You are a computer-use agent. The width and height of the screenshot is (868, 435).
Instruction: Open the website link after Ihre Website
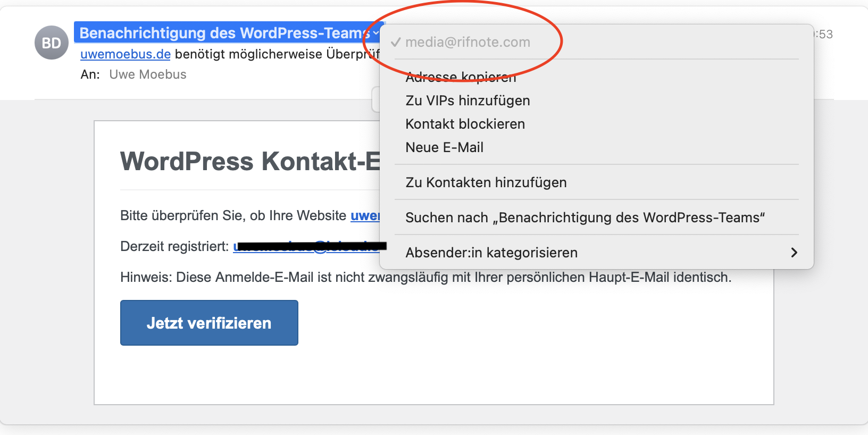[x=365, y=215]
